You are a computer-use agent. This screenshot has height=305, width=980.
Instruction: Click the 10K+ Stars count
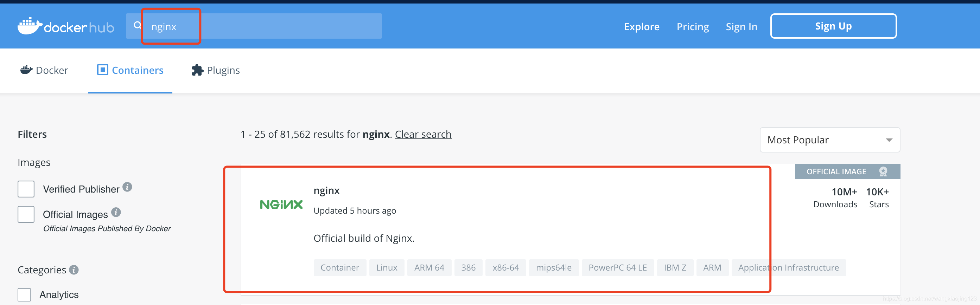[878, 198]
